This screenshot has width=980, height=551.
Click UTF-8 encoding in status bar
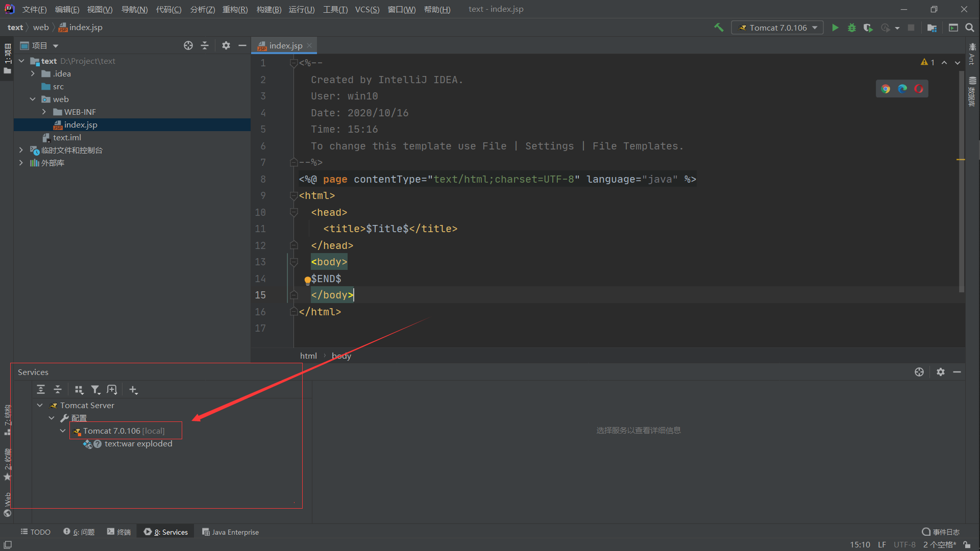[904, 545]
